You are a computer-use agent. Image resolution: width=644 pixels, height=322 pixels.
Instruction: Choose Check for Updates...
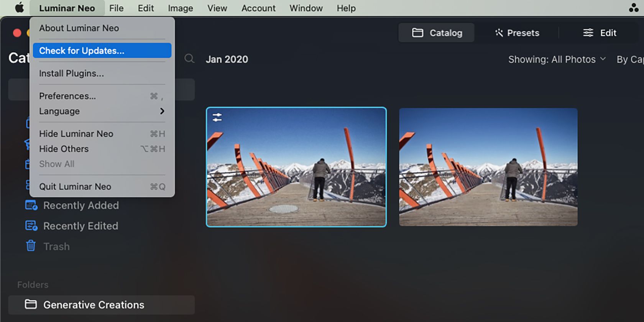(102, 51)
